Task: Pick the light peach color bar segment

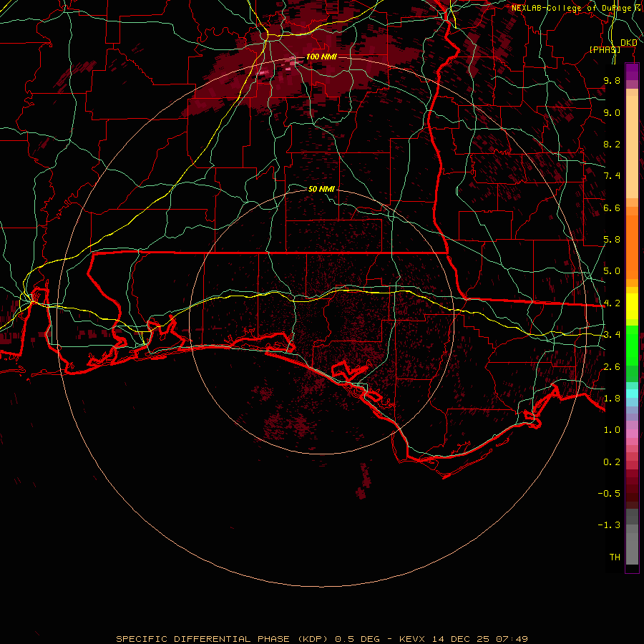Action: [632, 148]
